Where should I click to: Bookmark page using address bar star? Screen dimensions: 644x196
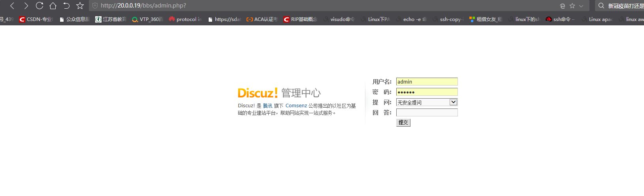572,6
